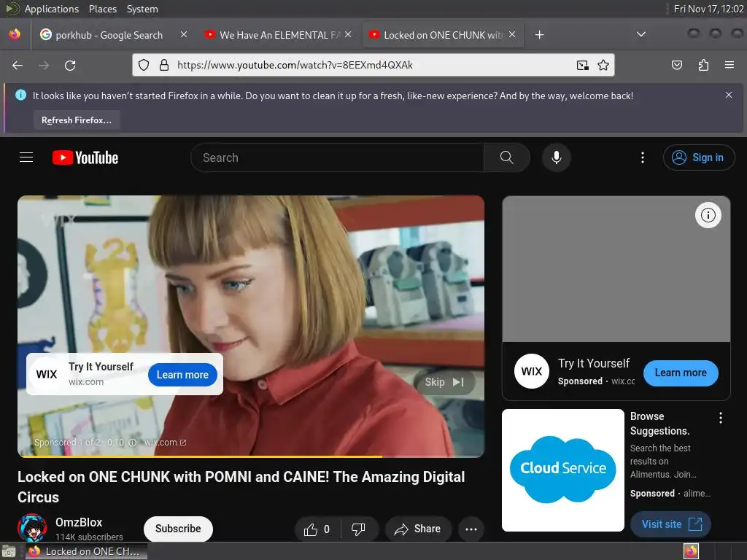The image size is (747, 560).
Task: Click the video title text
Action: pos(241,486)
